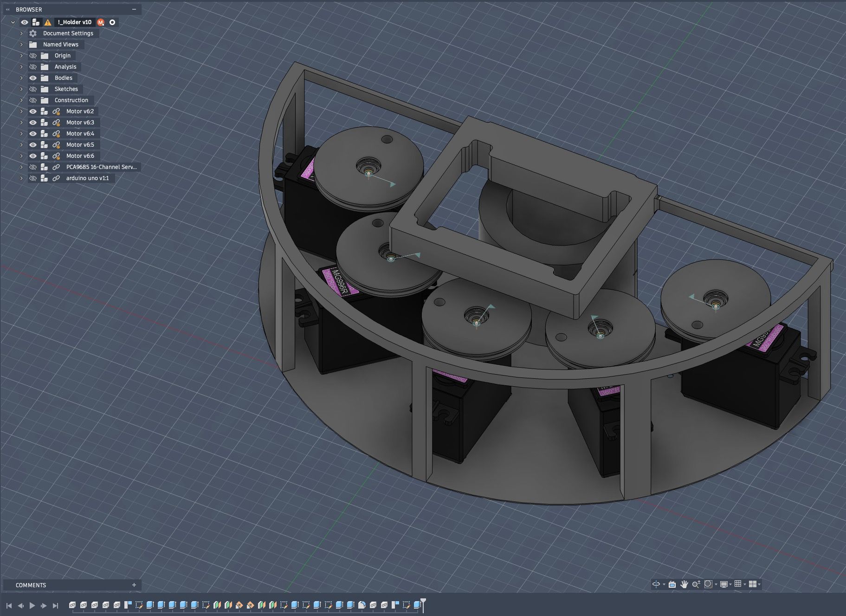846x616 pixels.
Task: Select Motor v6:6 label in browser
Action: (80, 156)
